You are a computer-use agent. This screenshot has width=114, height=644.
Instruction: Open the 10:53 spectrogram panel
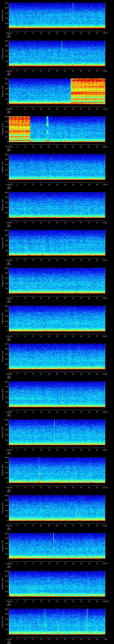click(x=57, y=357)
